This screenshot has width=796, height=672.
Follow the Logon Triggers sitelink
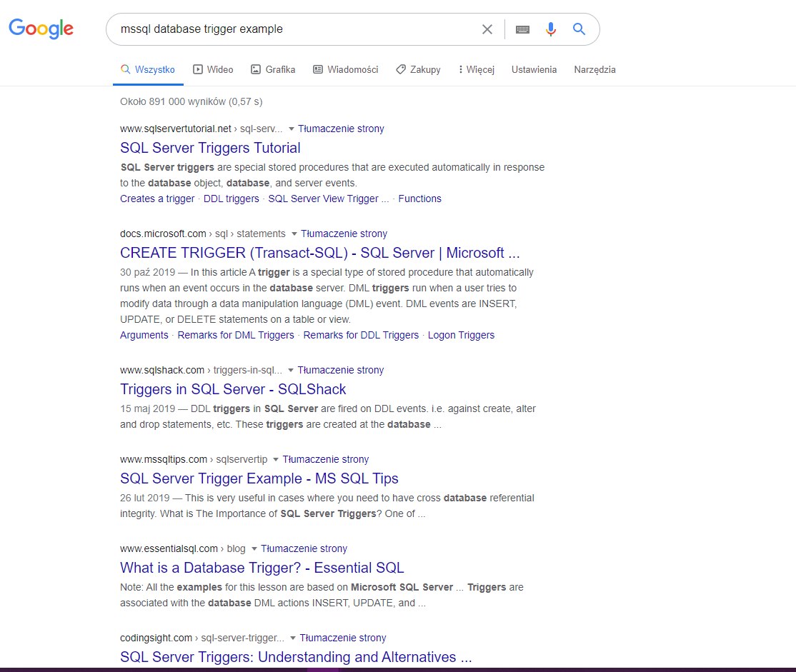click(461, 336)
